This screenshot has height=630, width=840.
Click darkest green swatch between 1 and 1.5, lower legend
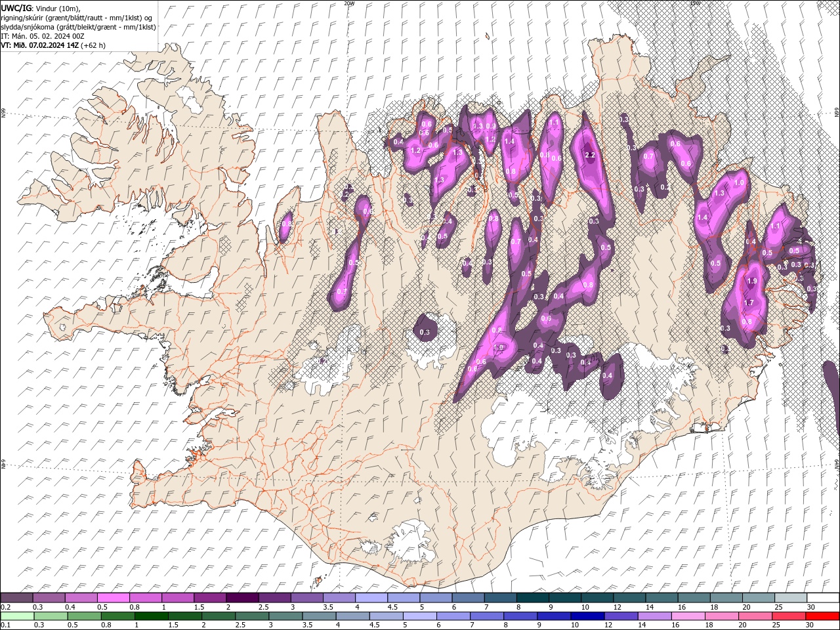pyautogui.click(x=151, y=616)
